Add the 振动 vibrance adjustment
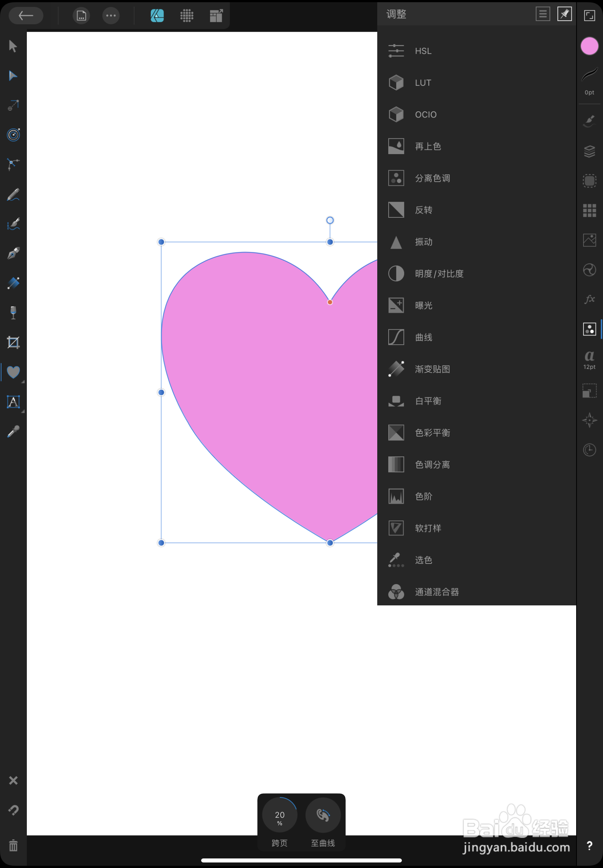603x868 pixels. point(477,242)
